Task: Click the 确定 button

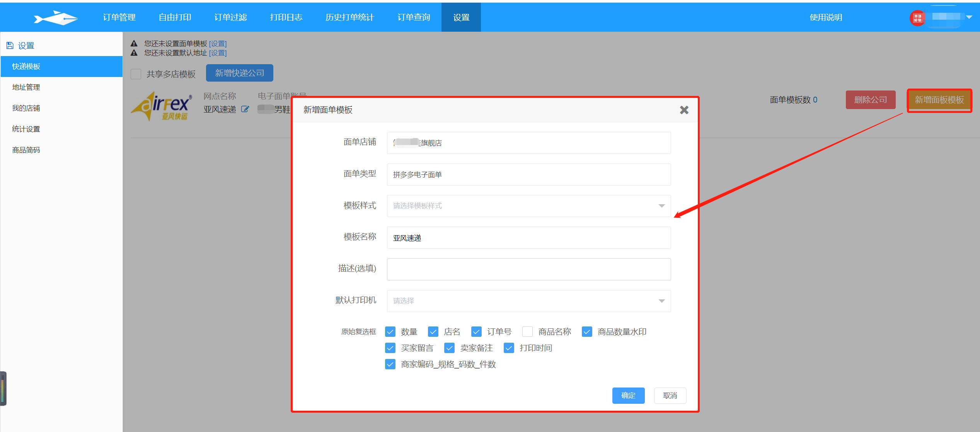Action: [x=628, y=395]
